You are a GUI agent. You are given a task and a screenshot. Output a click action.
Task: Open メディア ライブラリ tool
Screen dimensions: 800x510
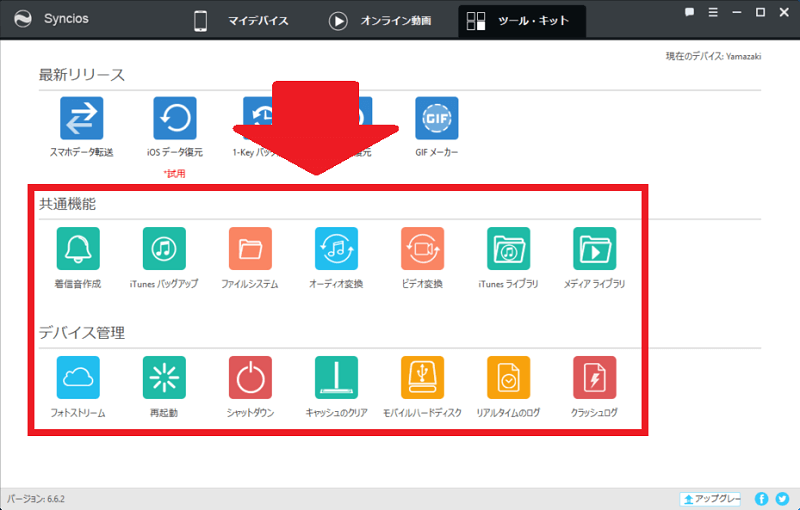[595, 248]
